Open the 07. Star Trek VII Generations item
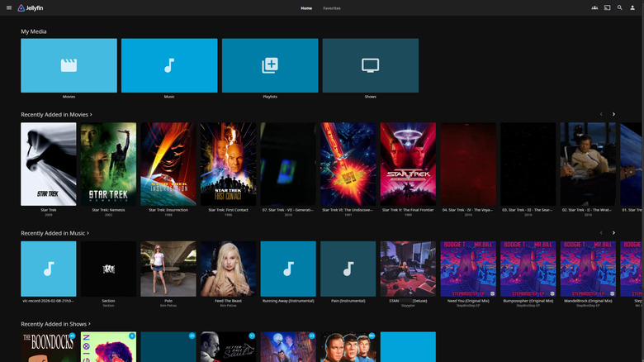Screen dimensions: 644x362 (x=288, y=164)
